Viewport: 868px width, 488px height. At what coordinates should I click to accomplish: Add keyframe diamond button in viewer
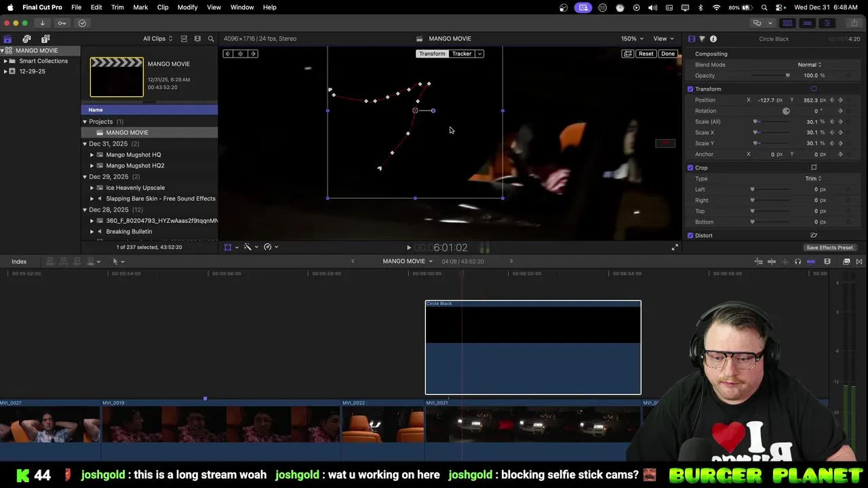[240, 54]
